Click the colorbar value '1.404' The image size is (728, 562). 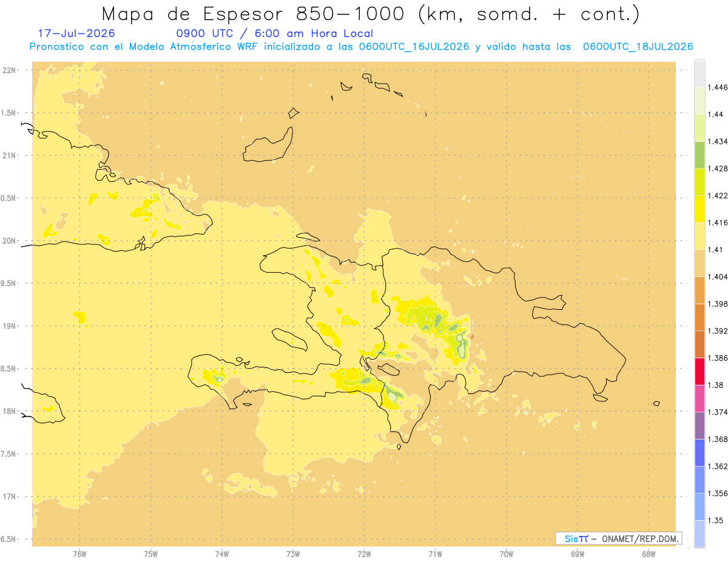coord(719,276)
